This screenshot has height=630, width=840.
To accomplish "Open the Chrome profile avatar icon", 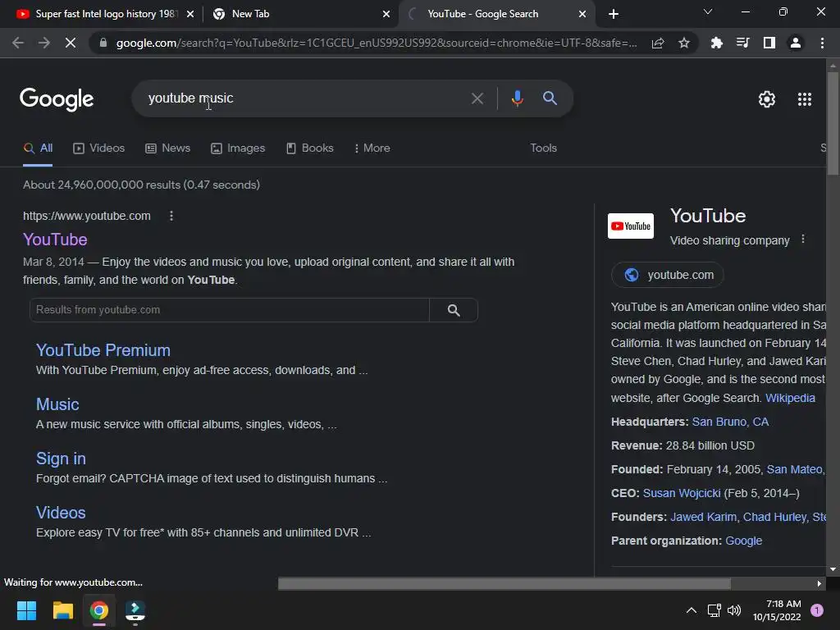I will [796, 43].
